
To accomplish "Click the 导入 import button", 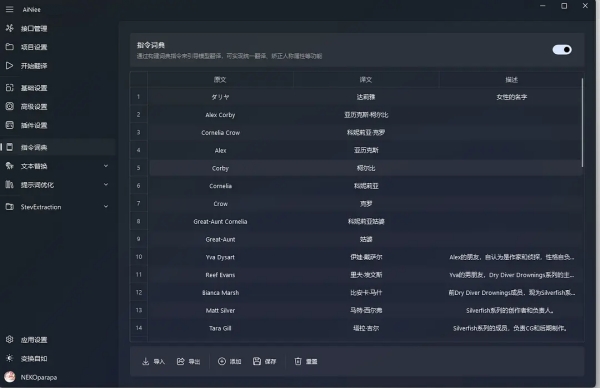I will [153, 362].
